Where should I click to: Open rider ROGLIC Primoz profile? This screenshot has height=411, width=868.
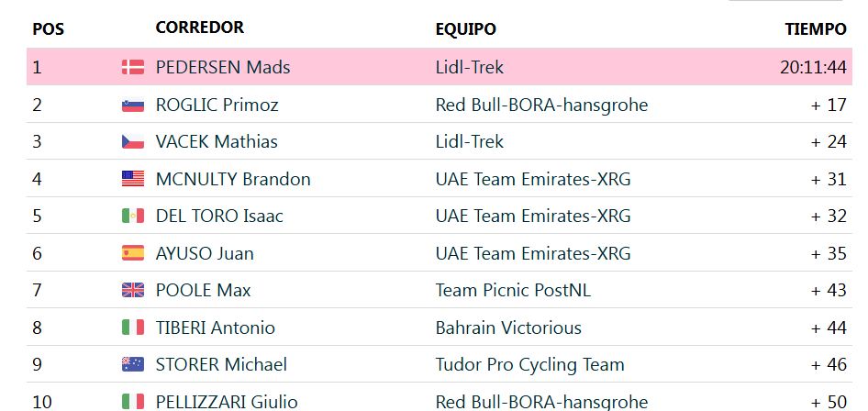[x=217, y=105]
